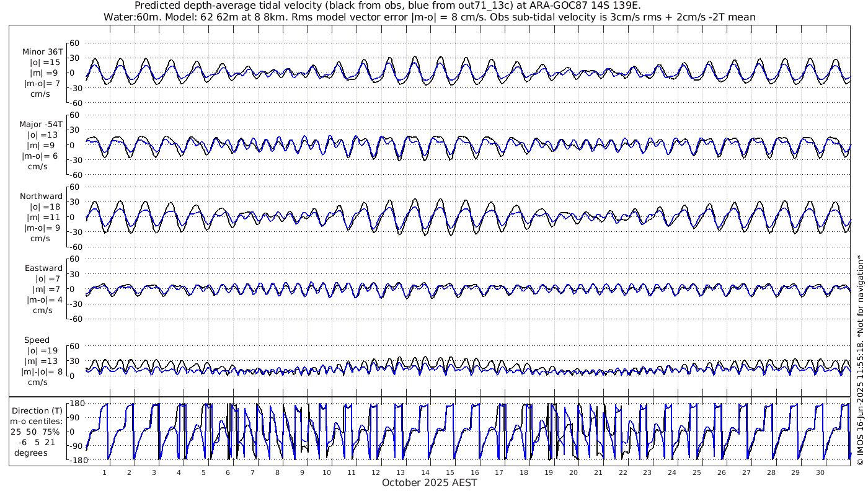This screenshot has height=496, width=868.
Task: Select the 'Minor 36T' panel label
Action: (x=42, y=52)
